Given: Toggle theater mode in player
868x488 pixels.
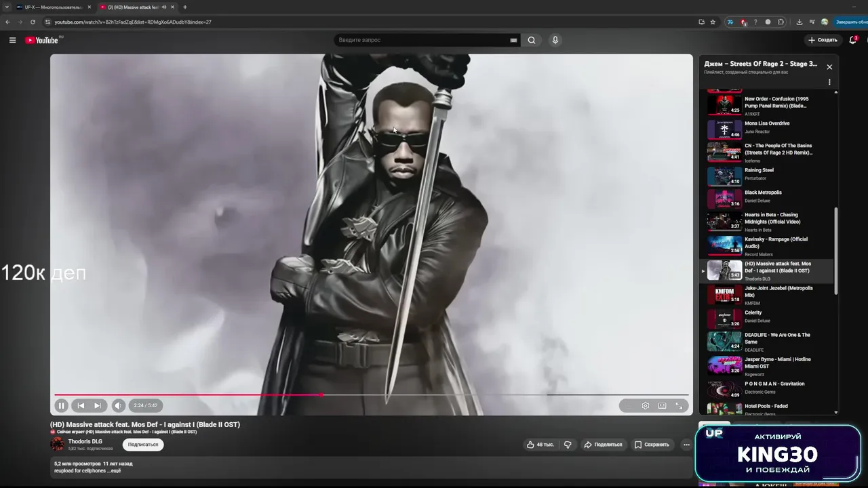Looking at the screenshot, I should click(662, 405).
